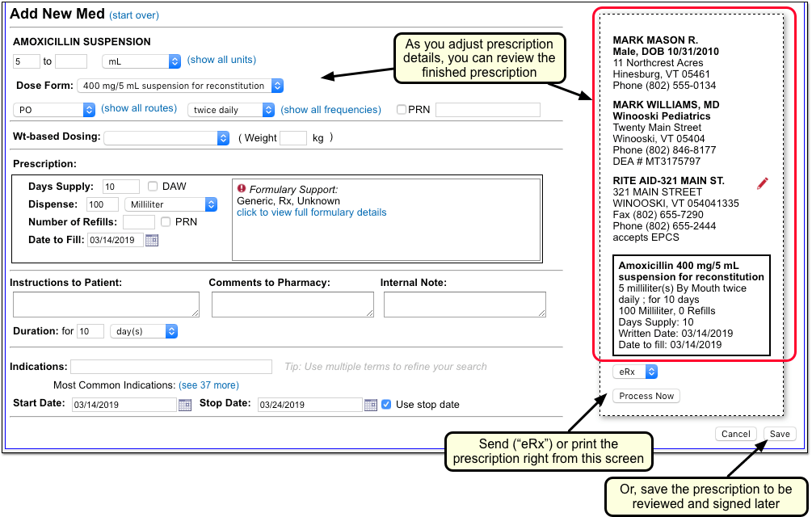The height and width of the screenshot is (517, 812).
Task: Click the Indications search field
Action: (x=171, y=367)
